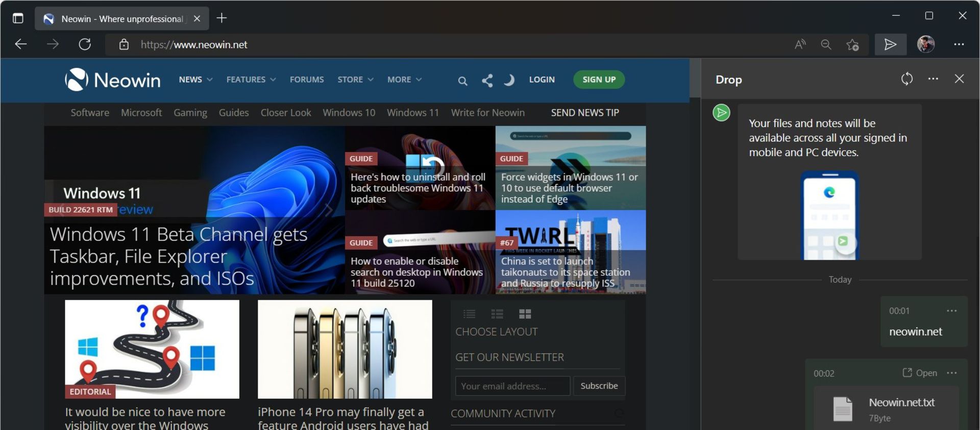Open the Forums menu item
This screenshot has width=980, height=430.
click(x=307, y=80)
